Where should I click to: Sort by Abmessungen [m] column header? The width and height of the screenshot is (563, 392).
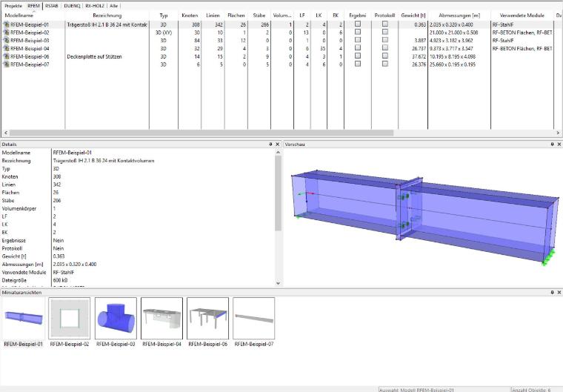tap(459, 16)
